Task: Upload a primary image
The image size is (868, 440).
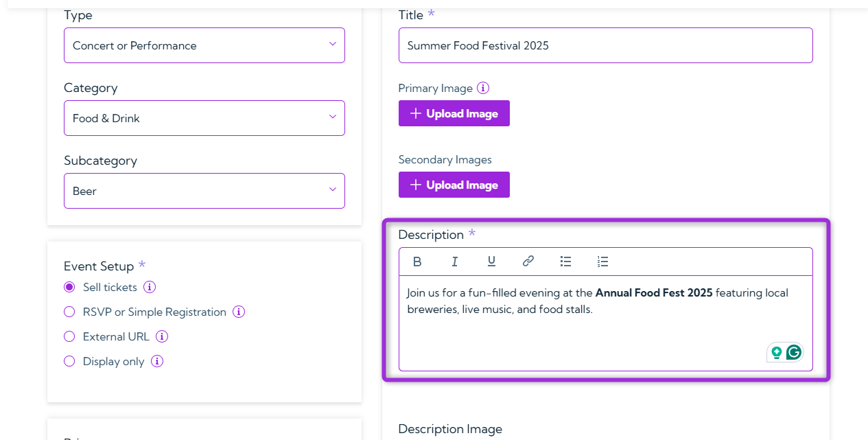Action: point(454,113)
